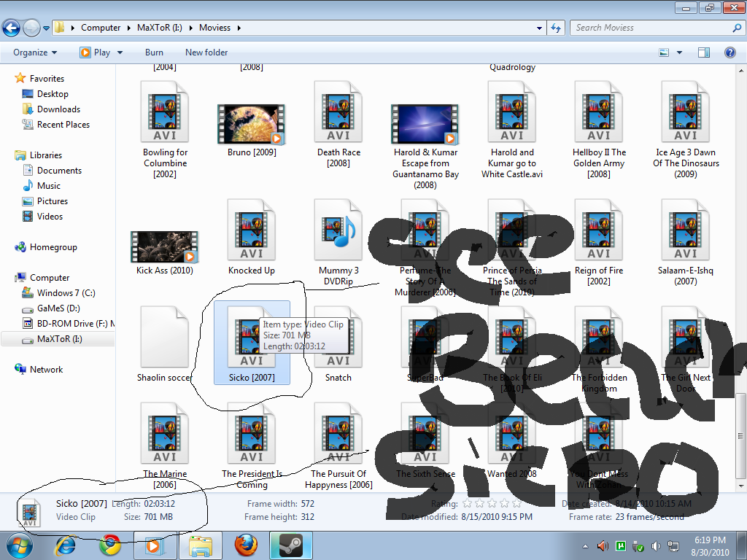
Task: Select BD-ROM Drive (F:)
Action: 69,323
